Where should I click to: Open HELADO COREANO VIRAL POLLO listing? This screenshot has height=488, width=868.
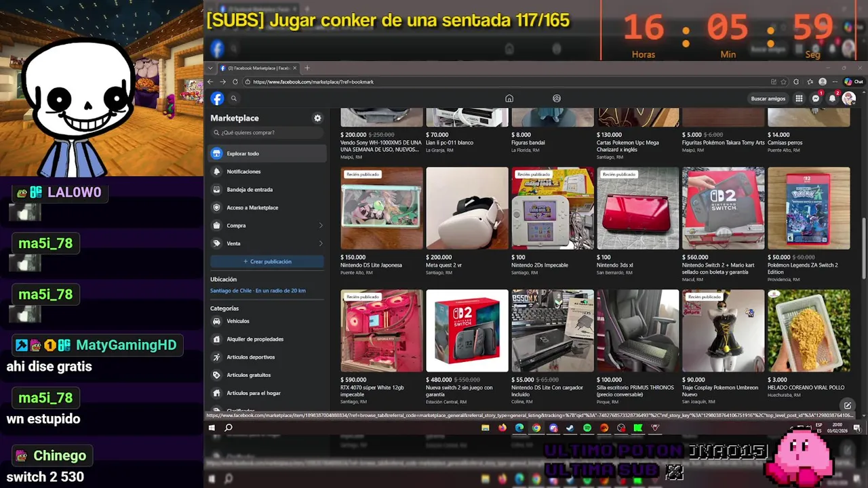[809, 331]
